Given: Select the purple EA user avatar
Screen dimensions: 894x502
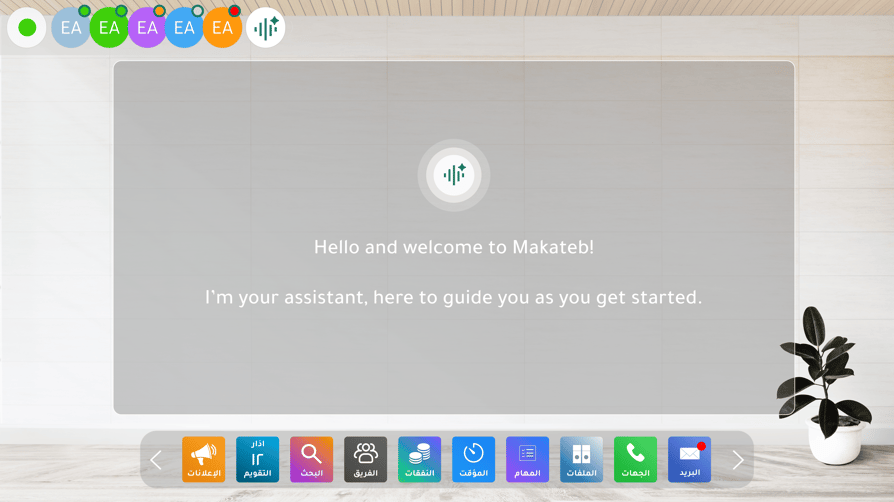Looking at the screenshot, I should (x=147, y=27).
